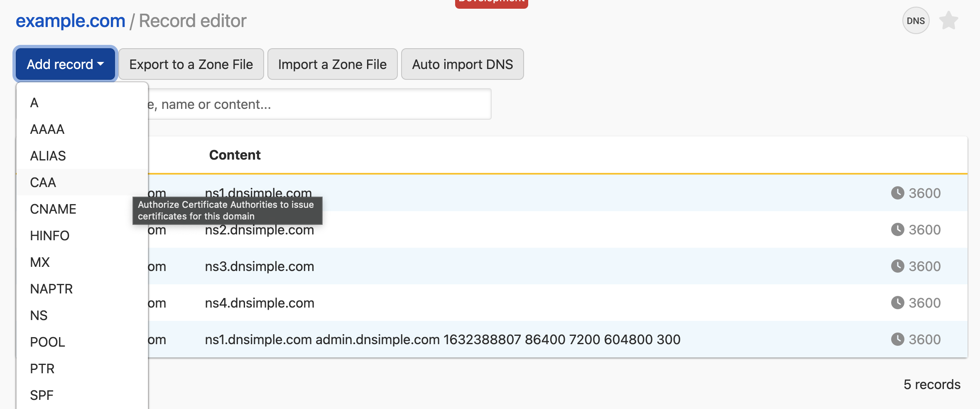Click the 3600 TTL of ns1.dnsimple.com
Image resolution: width=980 pixels, height=409 pixels.
point(924,193)
